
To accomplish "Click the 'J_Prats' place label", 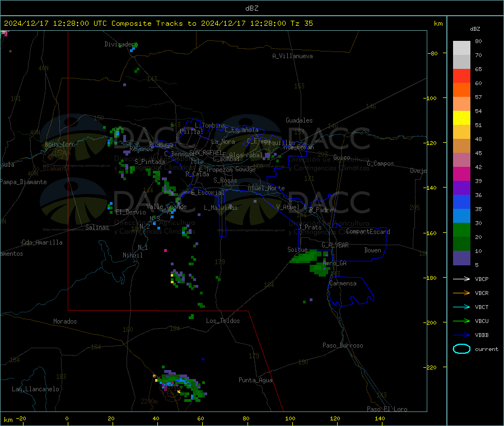I will [310, 227].
